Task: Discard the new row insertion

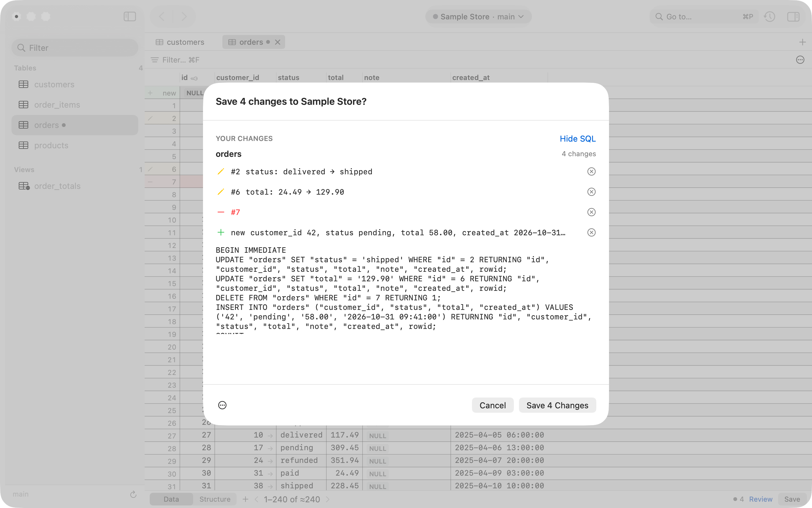Action: pyautogui.click(x=591, y=232)
